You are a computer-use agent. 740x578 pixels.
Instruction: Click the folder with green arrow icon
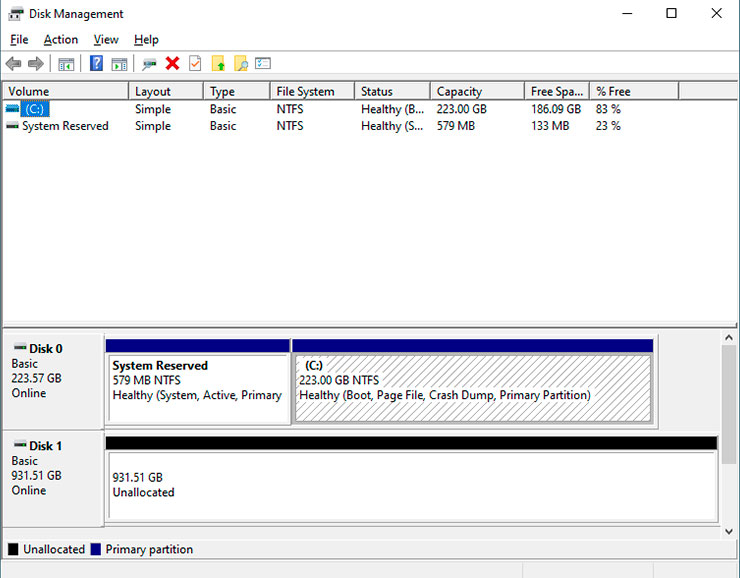pyautogui.click(x=218, y=63)
